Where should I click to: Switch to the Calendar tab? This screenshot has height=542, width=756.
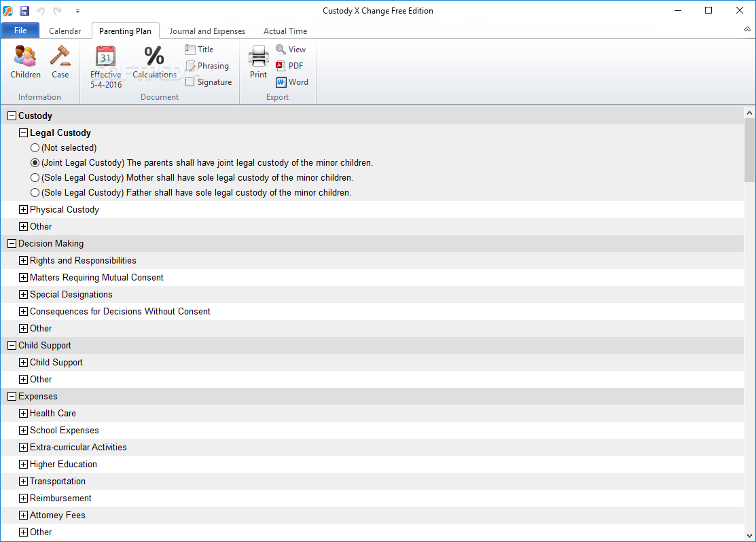65,31
